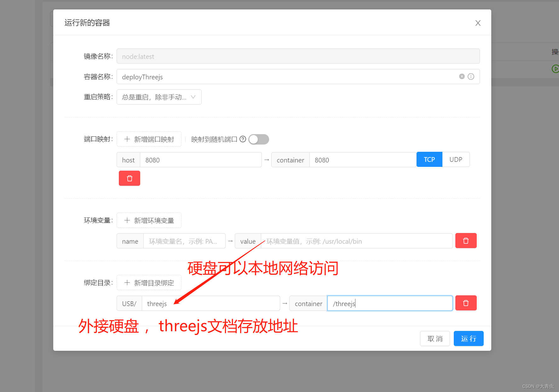Add a new port mapping

tap(149, 139)
